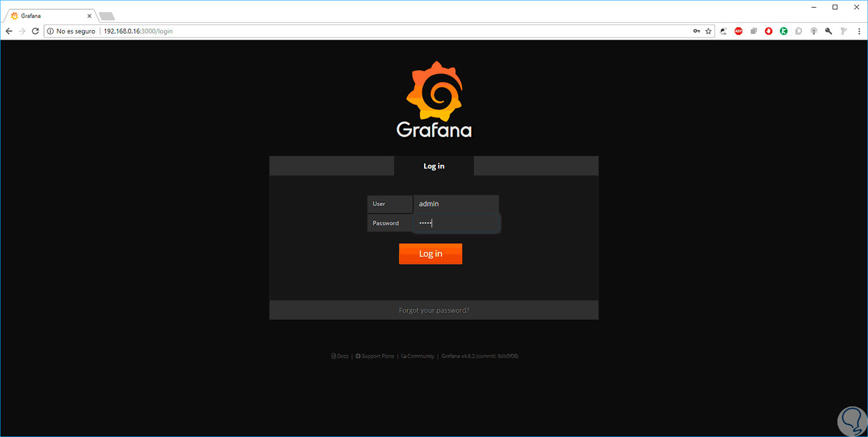Open a new browser tab

click(106, 16)
